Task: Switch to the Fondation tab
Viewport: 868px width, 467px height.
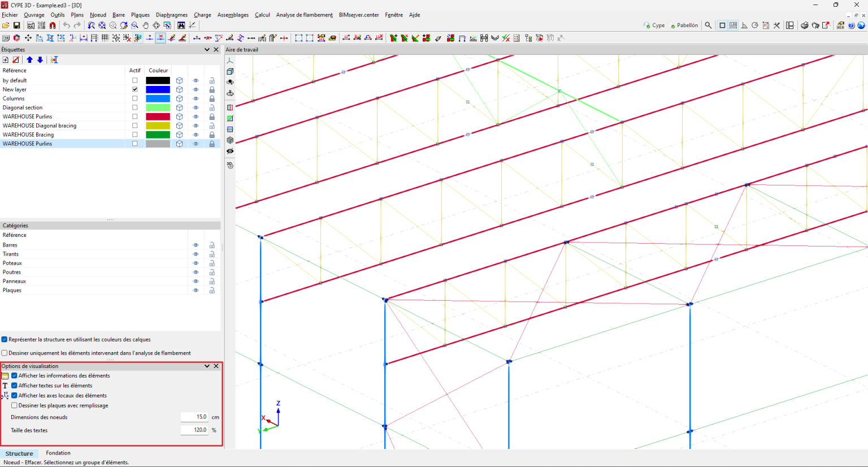Action: [x=58, y=453]
